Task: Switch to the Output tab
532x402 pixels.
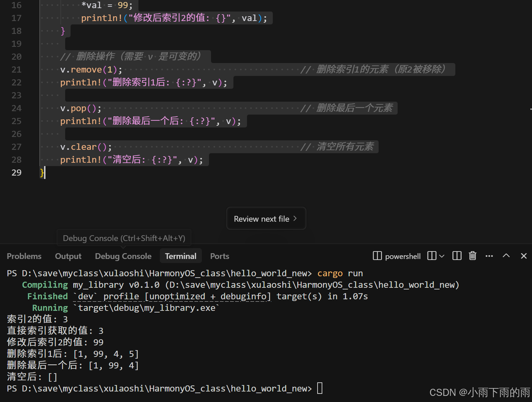Action: [x=68, y=256]
